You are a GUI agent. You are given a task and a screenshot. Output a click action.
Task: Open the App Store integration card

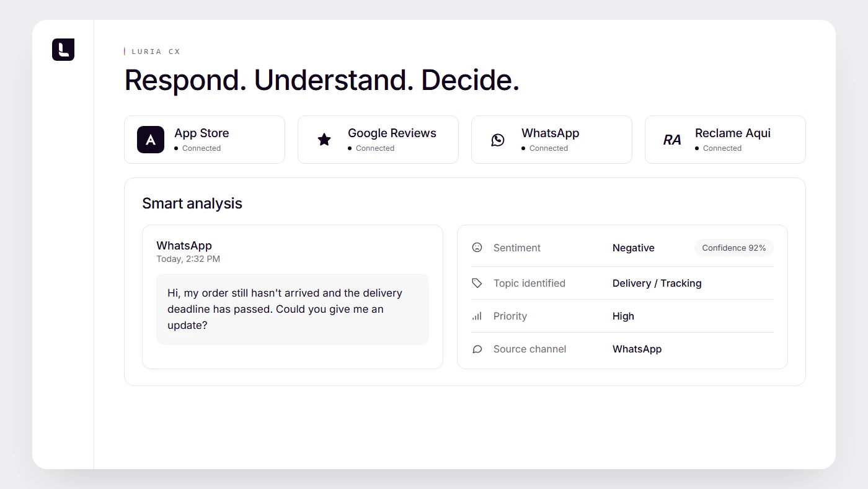(x=205, y=140)
